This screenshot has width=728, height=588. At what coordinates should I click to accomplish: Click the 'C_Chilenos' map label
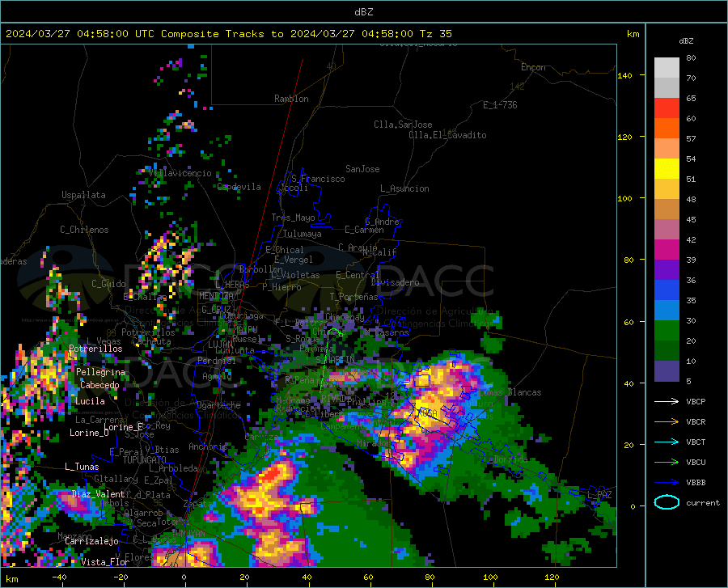point(84,230)
